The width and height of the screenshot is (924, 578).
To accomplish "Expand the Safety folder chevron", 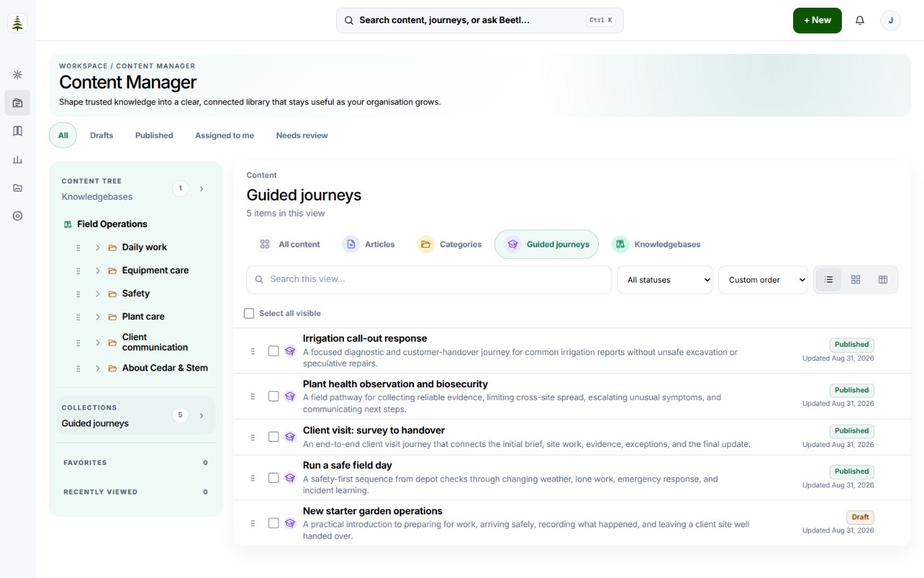I will pos(98,294).
